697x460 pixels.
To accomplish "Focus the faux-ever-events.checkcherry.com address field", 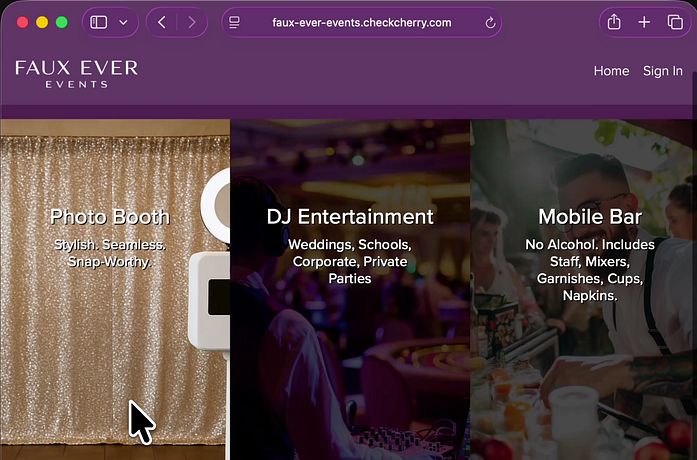I will point(361,22).
